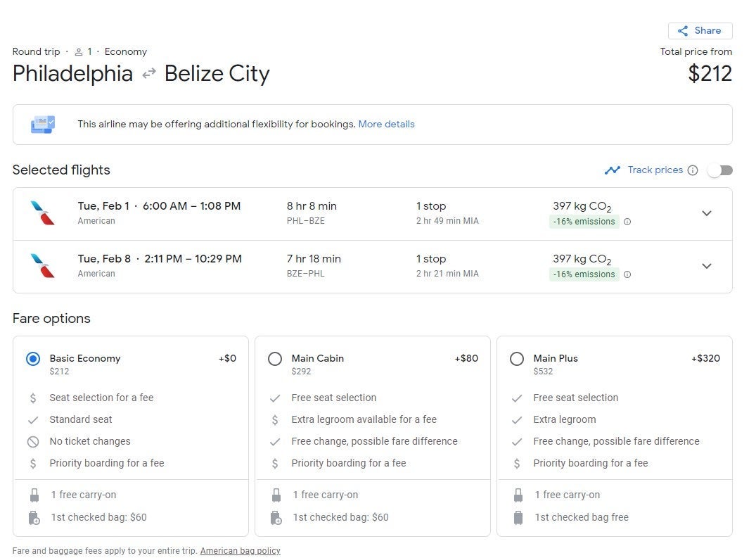Image resolution: width=756 pixels, height=558 pixels.
Task: Expand the Feb 8 return flight details
Action: (x=707, y=266)
